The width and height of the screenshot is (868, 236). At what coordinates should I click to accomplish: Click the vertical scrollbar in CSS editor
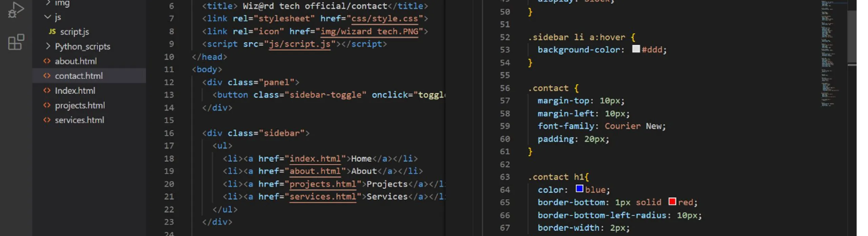(857, 37)
